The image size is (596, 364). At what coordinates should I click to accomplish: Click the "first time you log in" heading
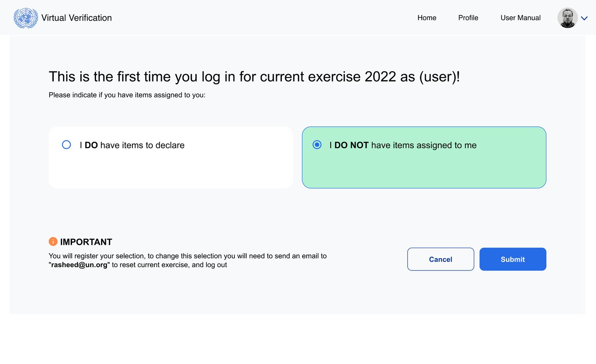click(254, 77)
